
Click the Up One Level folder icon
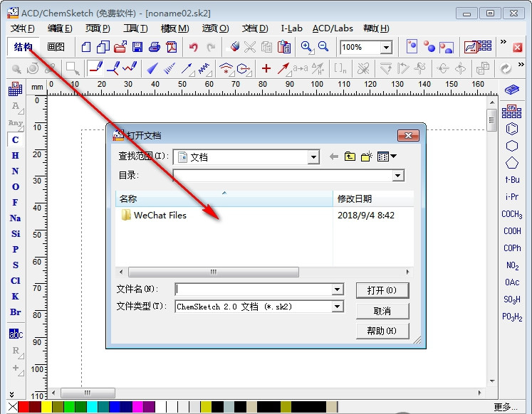(x=350, y=156)
